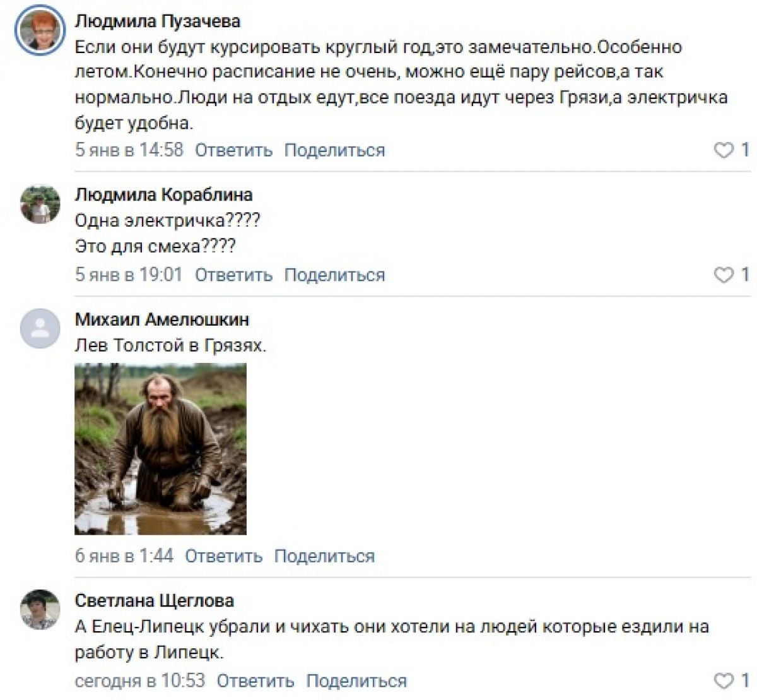Like Людмила Кораблина's comment with the heart
Image resolution: width=757 pixels, height=700 pixels.
pyautogui.click(x=723, y=275)
